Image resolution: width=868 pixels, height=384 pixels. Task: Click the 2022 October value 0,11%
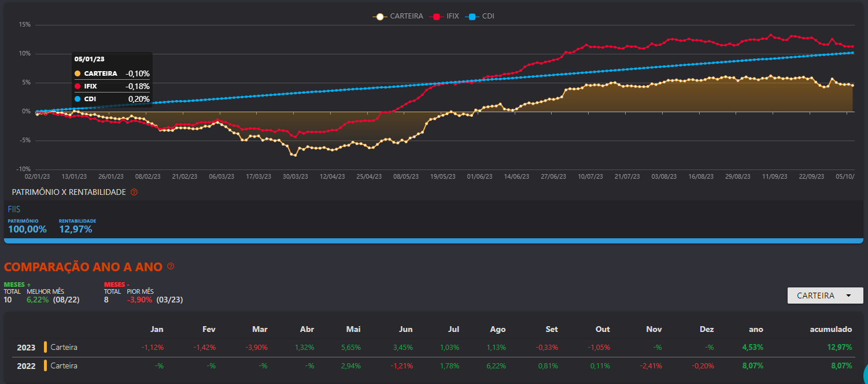600,366
